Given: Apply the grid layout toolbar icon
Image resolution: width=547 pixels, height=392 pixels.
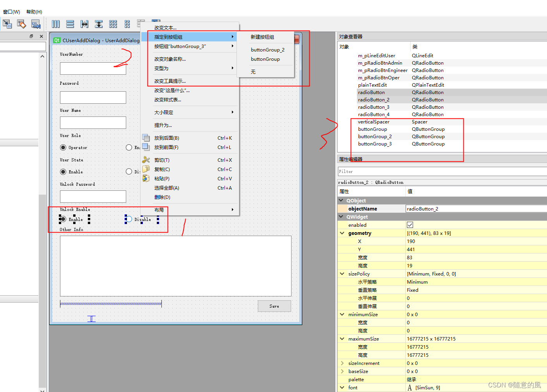Looking at the screenshot, I should coord(113,24).
